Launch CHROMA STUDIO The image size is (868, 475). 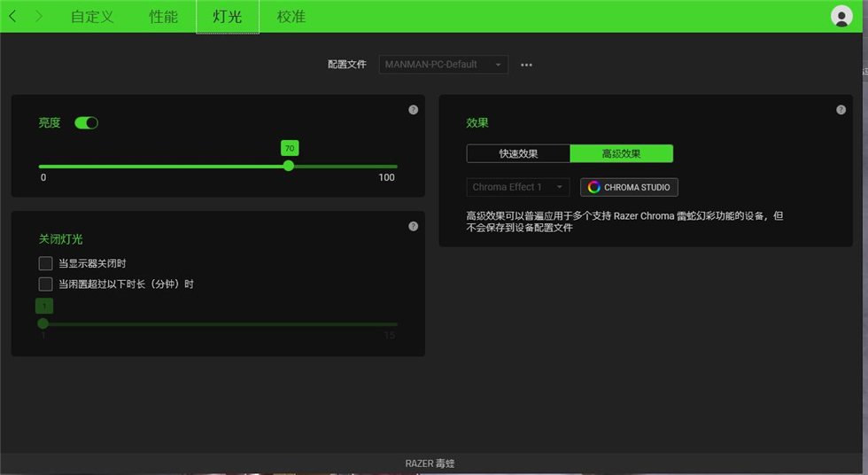click(629, 187)
